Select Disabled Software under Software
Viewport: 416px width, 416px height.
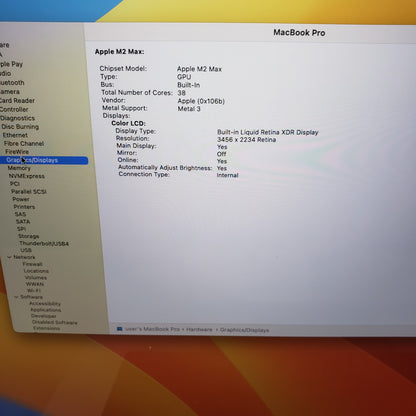(55, 322)
